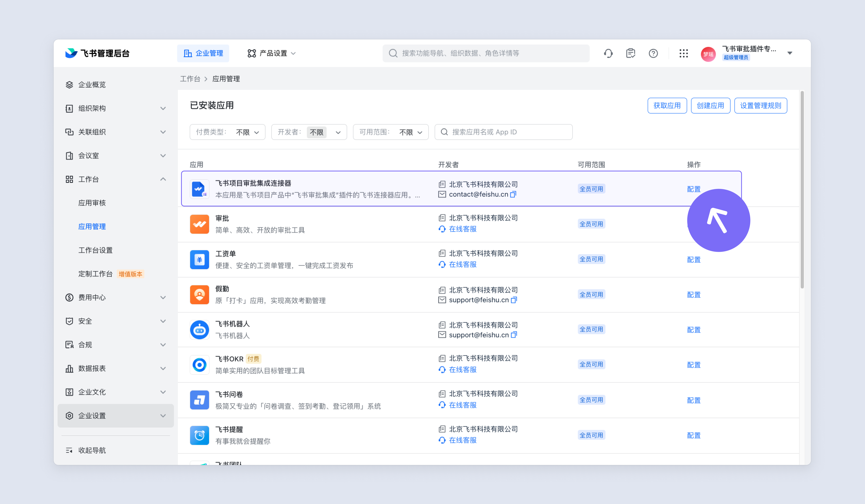Screen dimensions: 865x504
Task: Click the 超级管理员 badge
Action: point(736,58)
